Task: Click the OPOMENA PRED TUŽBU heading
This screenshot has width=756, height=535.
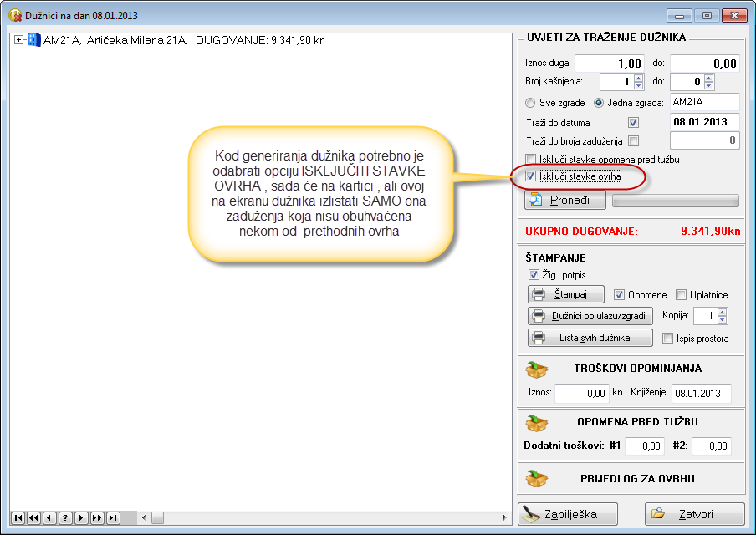Action: pos(637,422)
